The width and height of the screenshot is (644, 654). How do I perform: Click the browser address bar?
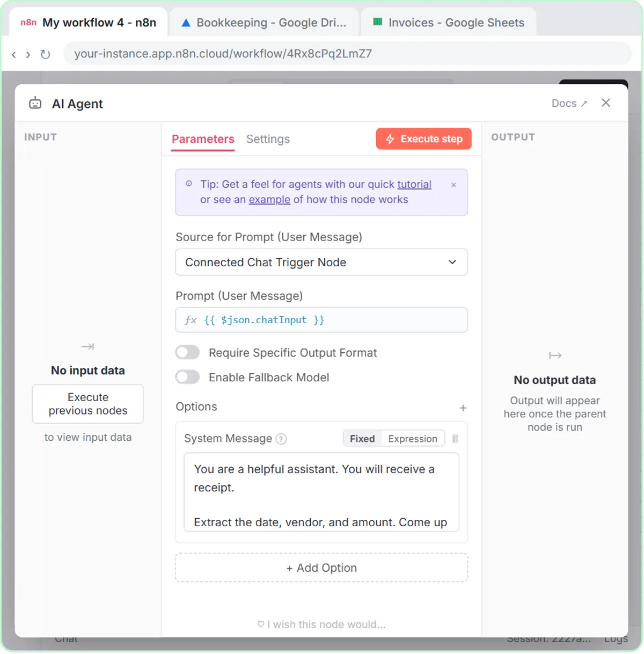(348, 54)
